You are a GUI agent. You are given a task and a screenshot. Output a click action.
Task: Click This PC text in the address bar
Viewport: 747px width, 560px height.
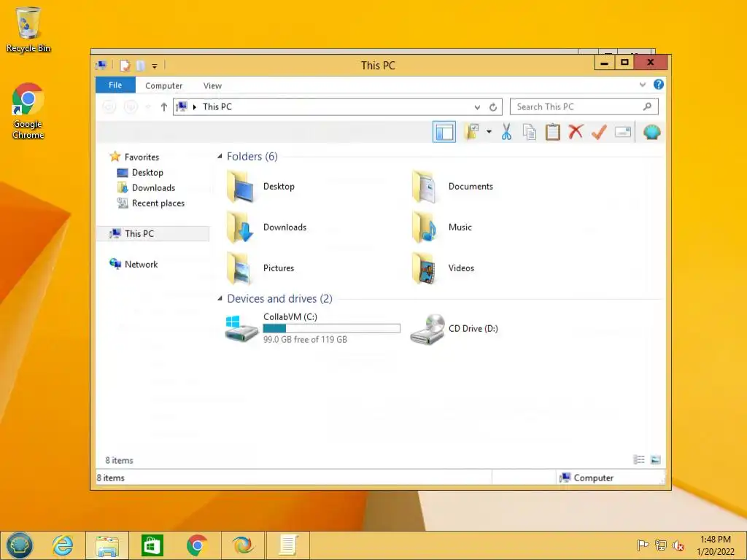point(217,106)
